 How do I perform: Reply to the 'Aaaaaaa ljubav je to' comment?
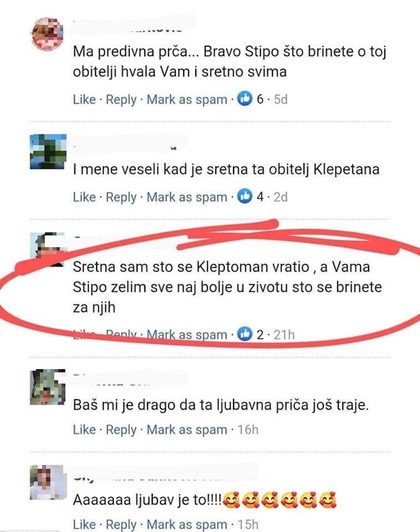point(121,525)
